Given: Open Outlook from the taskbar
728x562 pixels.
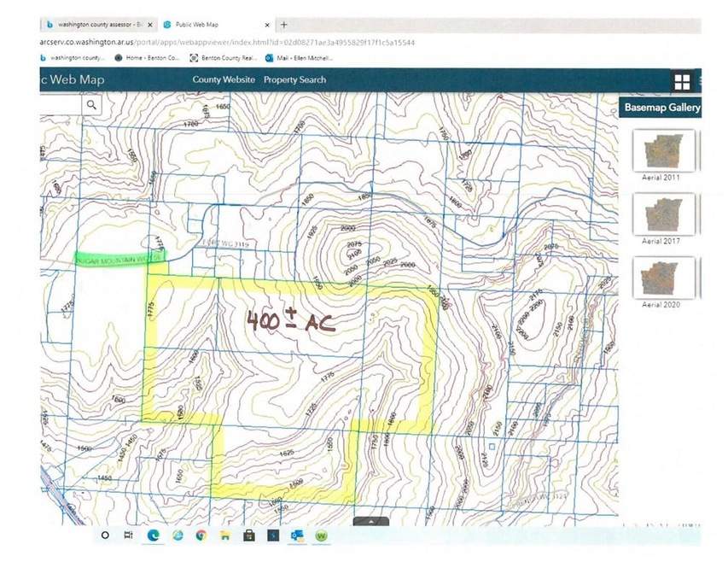Looking at the screenshot, I should pos(298,536).
